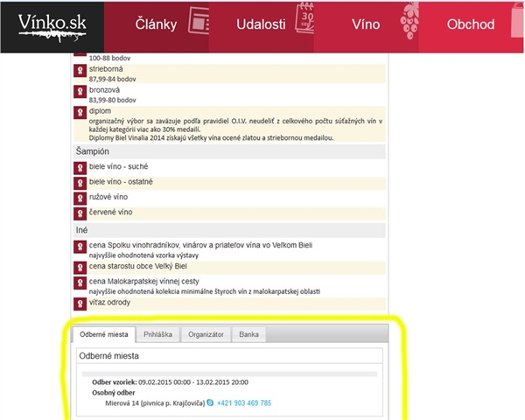Select the Iné section heading

81,230
